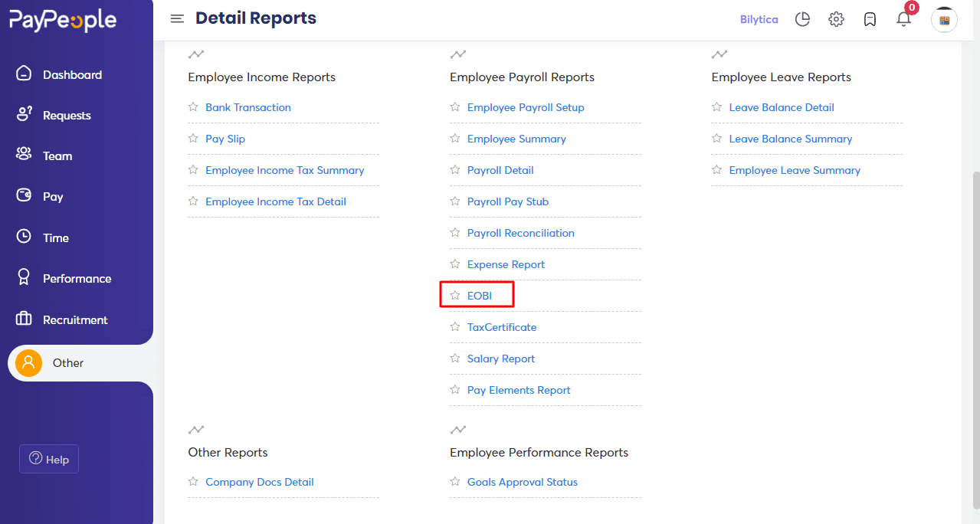Open the Payroll Reconciliation report
980x524 pixels.
pyautogui.click(x=520, y=233)
